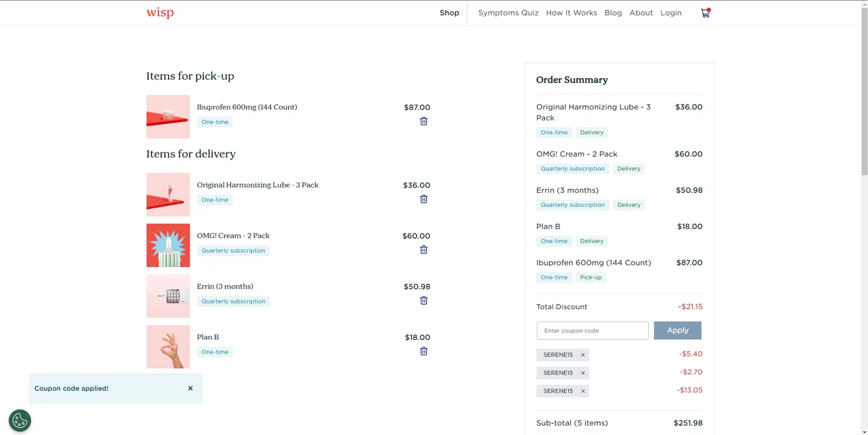Navigate to How It Works
868x435 pixels.
[x=571, y=13]
